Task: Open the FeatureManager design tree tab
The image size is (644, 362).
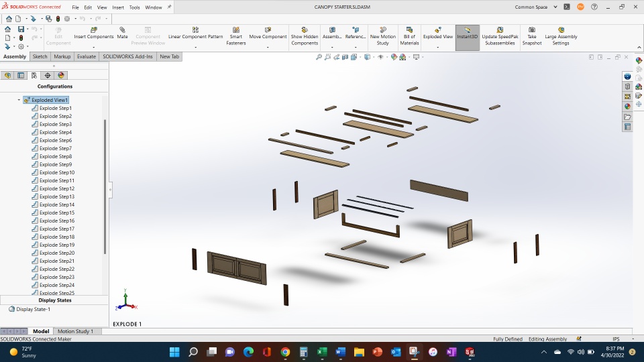Action: tap(8, 76)
